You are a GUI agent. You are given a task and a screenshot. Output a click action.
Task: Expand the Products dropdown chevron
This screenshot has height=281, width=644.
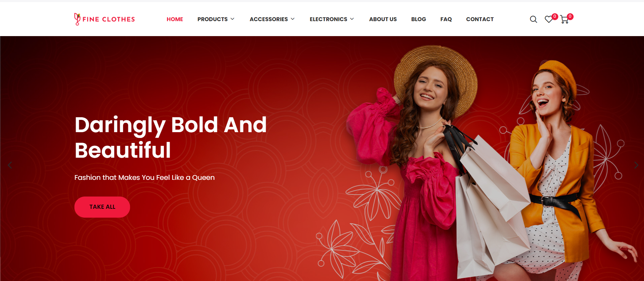pyautogui.click(x=232, y=19)
